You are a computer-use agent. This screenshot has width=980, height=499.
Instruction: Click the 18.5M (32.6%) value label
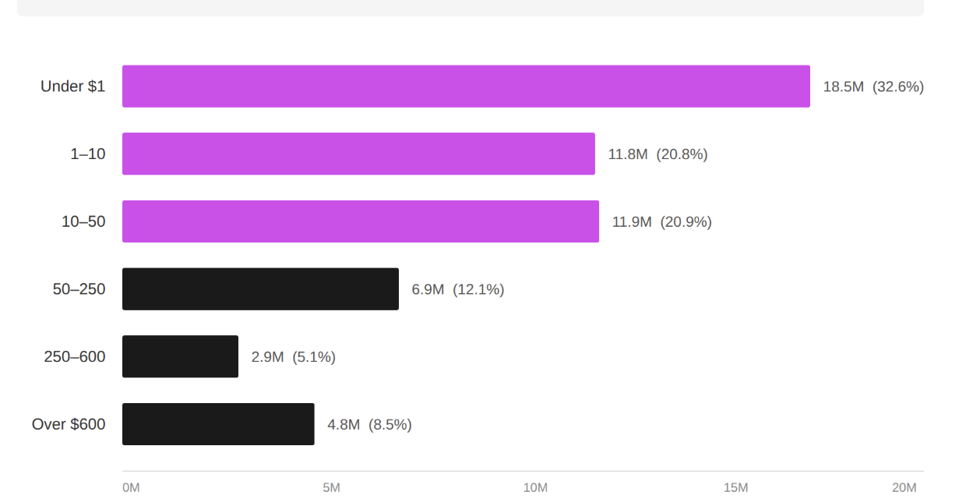tap(873, 87)
